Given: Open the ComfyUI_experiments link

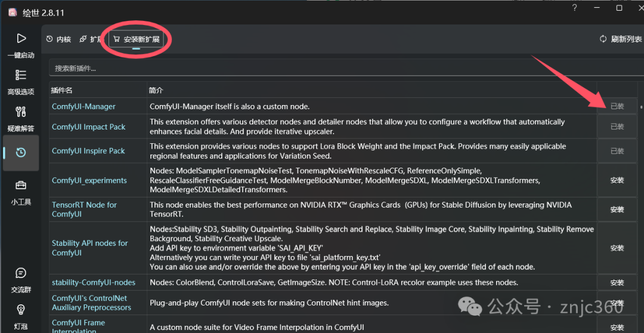Looking at the screenshot, I should pyautogui.click(x=89, y=180).
